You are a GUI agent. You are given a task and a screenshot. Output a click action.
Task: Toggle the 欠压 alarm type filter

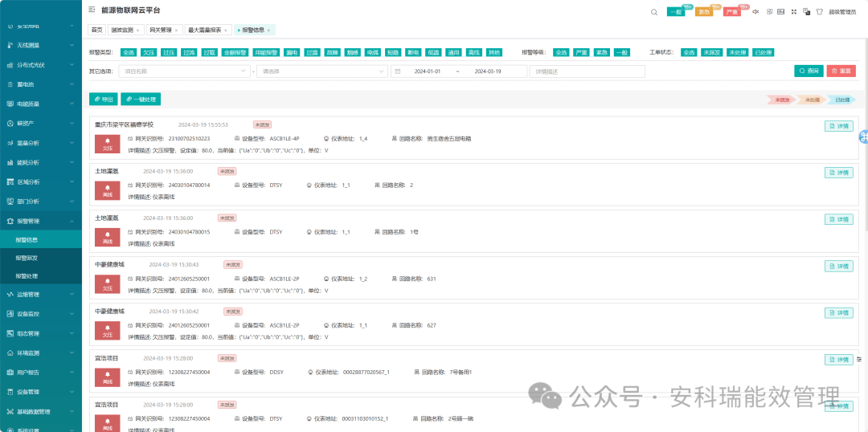149,52
